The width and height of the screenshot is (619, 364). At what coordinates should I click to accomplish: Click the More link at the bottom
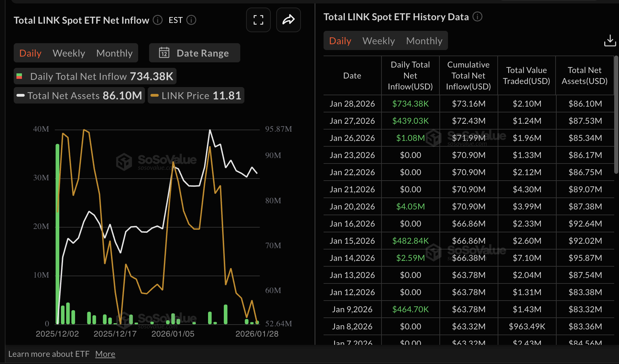(105, 353)
